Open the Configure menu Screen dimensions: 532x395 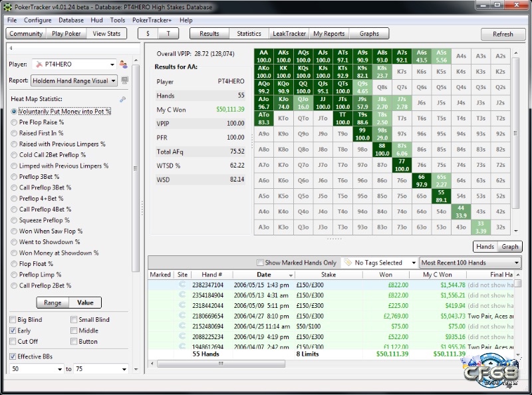click(38, 20)
